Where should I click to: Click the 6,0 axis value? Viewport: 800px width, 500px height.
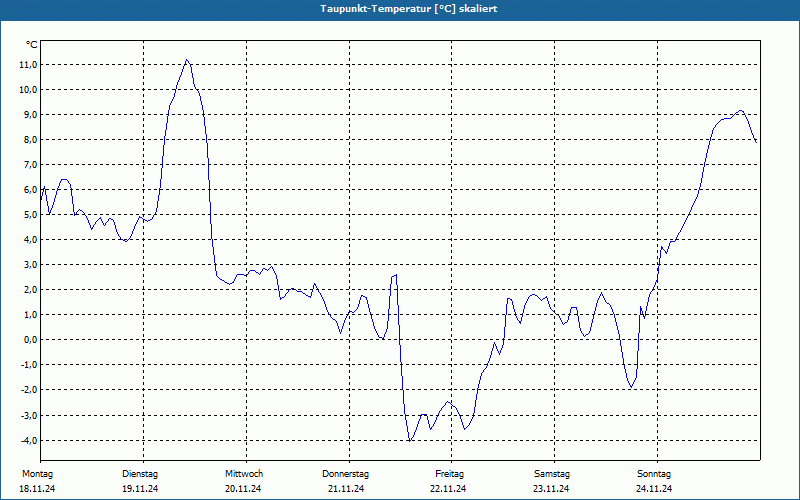tap(30, 190)
